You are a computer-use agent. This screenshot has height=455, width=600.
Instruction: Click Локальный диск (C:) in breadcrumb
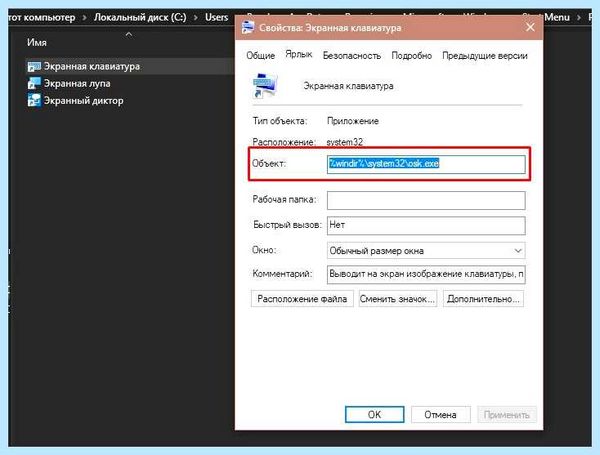tap(140, 17)
